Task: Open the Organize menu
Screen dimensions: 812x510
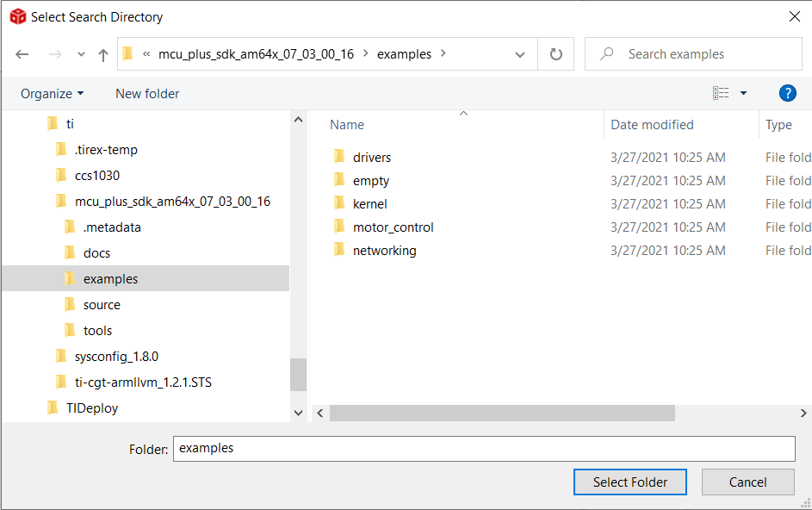Action: (x=53, y=93)
